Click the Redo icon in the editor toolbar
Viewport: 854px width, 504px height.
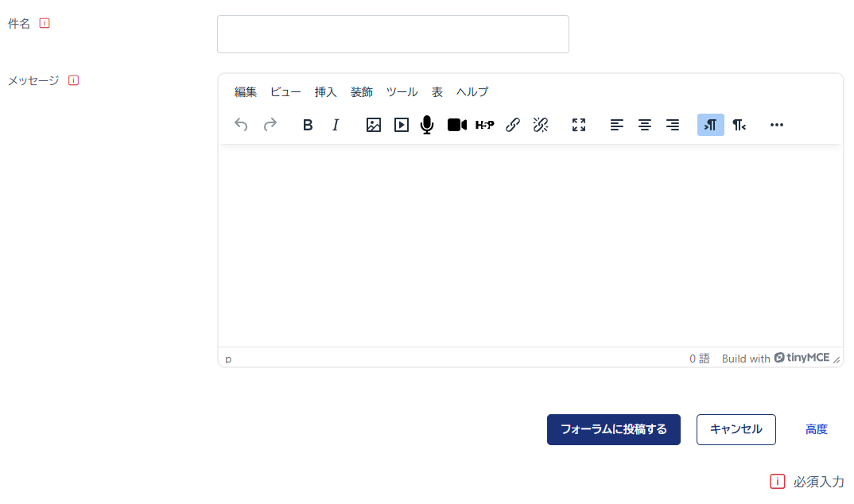point(270,125)
